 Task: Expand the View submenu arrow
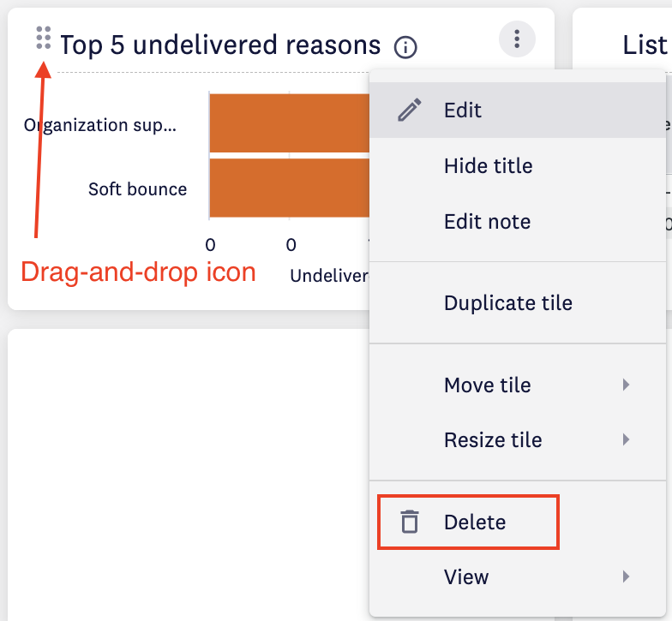click(627, 576)
